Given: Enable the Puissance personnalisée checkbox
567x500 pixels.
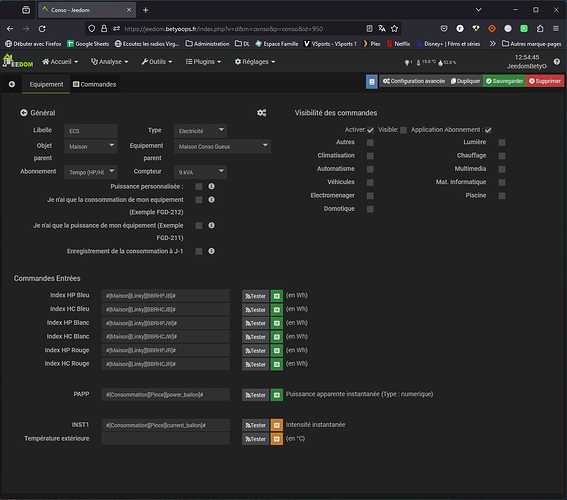Looking at the screenshot, I should pos(199,187).
